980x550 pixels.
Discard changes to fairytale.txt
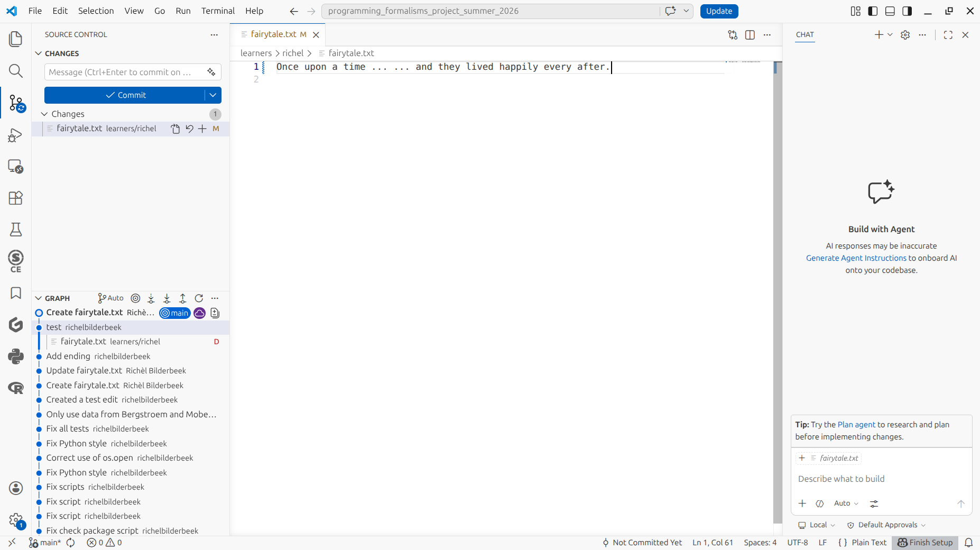pyautogui.click(x=189, y=129)
